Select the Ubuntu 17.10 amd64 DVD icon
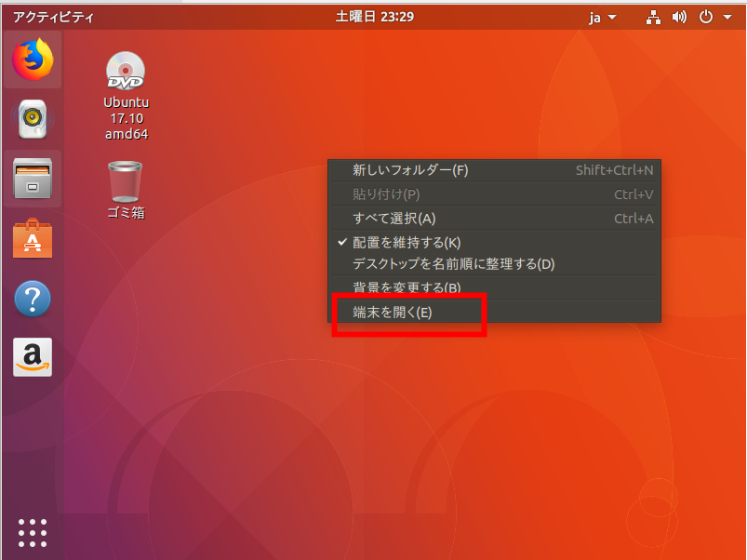This screenshot has width=747, height=560. pyautogui.click(x=127, y=96)
